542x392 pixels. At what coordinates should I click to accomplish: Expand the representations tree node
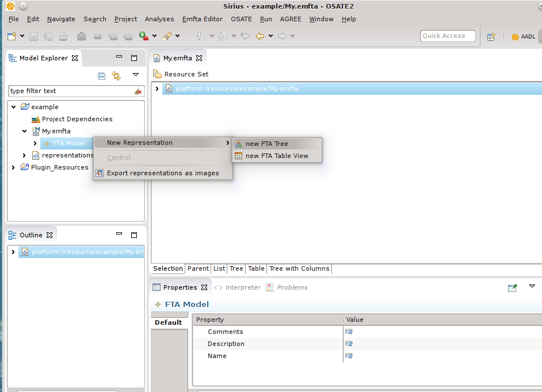24,155
